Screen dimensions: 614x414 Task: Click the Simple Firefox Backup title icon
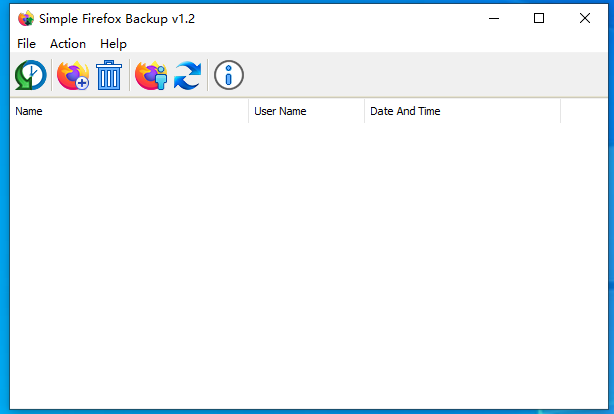tap(26, 18)
